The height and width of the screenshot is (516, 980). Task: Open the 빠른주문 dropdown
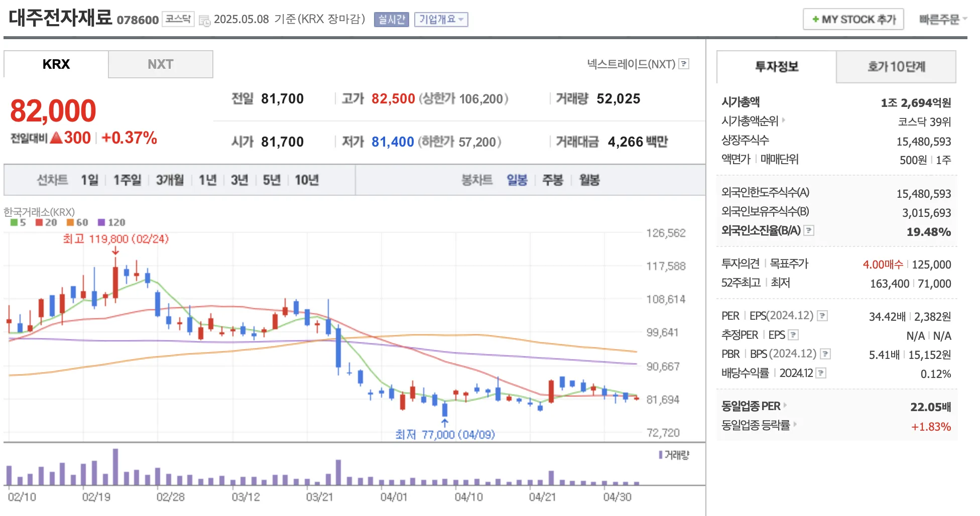point(943,19)
